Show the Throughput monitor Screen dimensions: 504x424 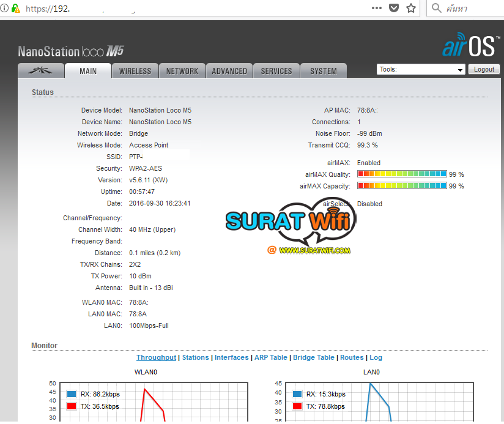coord(156,357)
